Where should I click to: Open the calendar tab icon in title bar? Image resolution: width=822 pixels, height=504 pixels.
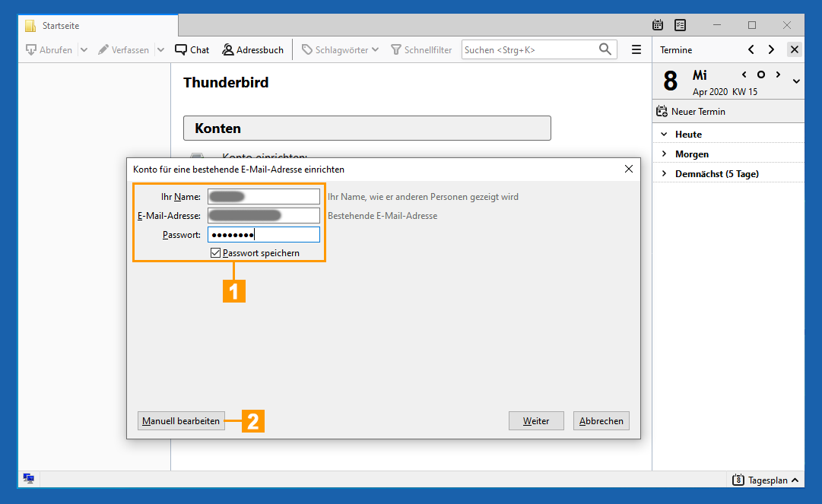click(659, 25)
